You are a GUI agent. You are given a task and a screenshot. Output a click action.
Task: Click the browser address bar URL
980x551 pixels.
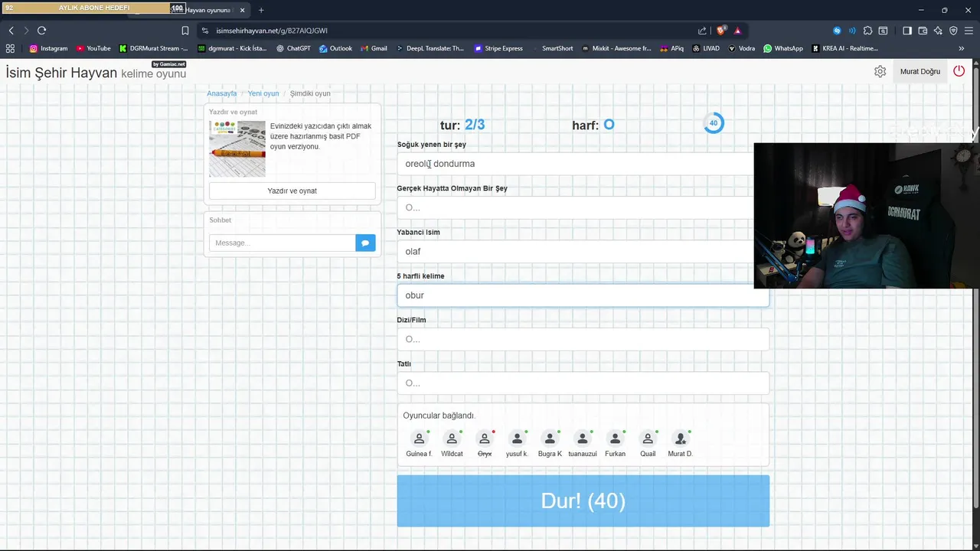[272, 31]
